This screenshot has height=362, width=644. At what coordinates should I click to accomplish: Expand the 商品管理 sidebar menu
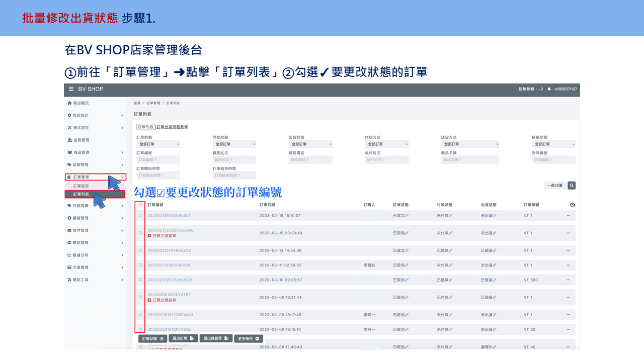click(95, 152)
